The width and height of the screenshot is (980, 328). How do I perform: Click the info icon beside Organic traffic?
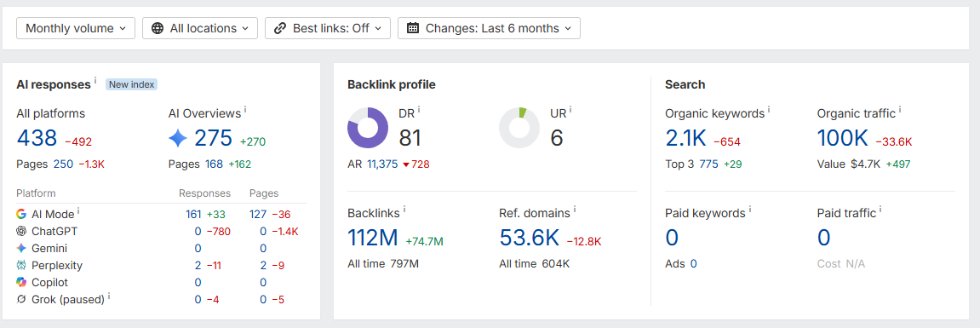[x=900, y=110]
